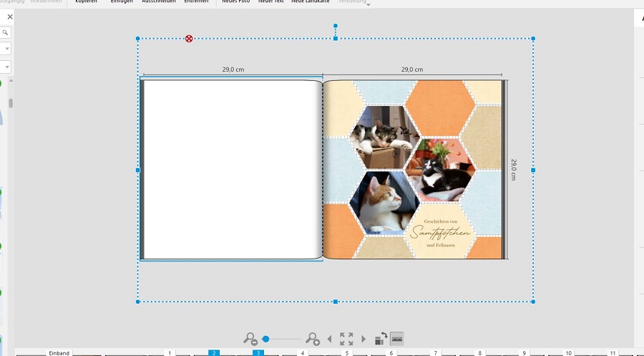The height and width of the screenshot is (356, 644).
Task: Zoom out with the minus magnifier icon
Action: coord(250,339)
